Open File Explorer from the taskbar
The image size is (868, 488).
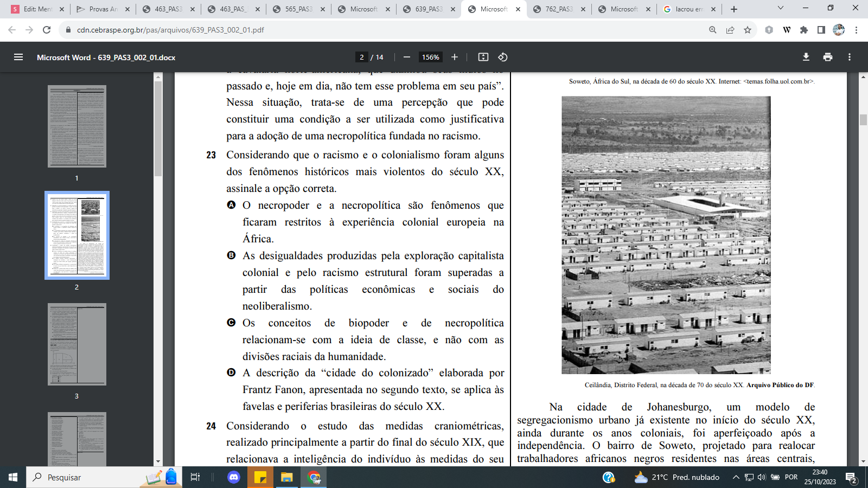(286, 477)
